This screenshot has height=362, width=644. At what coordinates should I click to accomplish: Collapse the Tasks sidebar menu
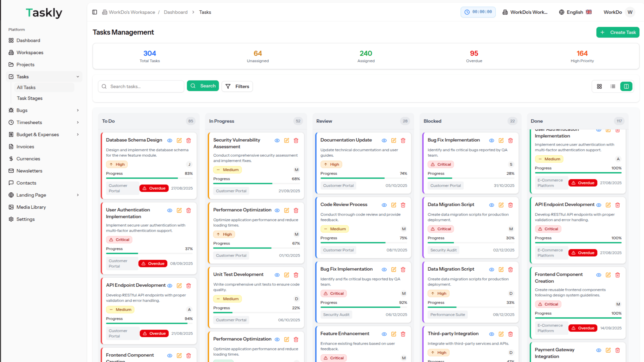point(78,77)
